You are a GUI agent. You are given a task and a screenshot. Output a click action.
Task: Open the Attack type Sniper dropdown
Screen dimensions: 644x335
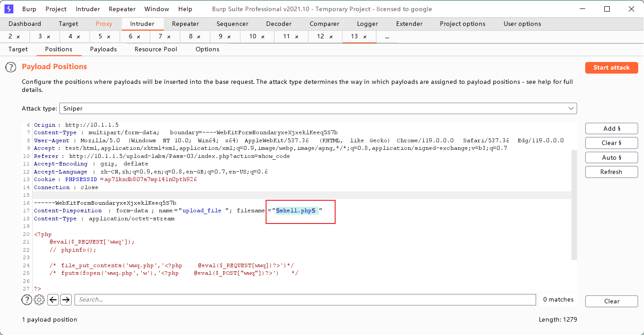coord(318,108)
